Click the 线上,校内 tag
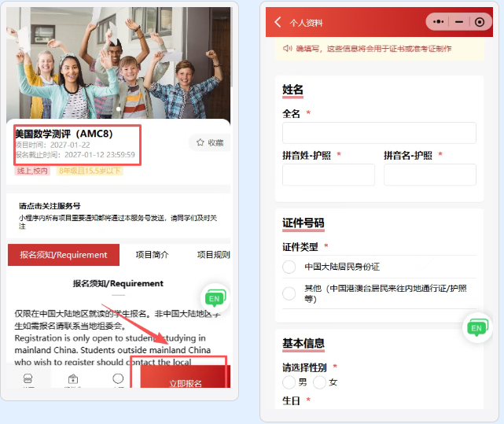The image size is (504, 424). (x=32, y=171)
